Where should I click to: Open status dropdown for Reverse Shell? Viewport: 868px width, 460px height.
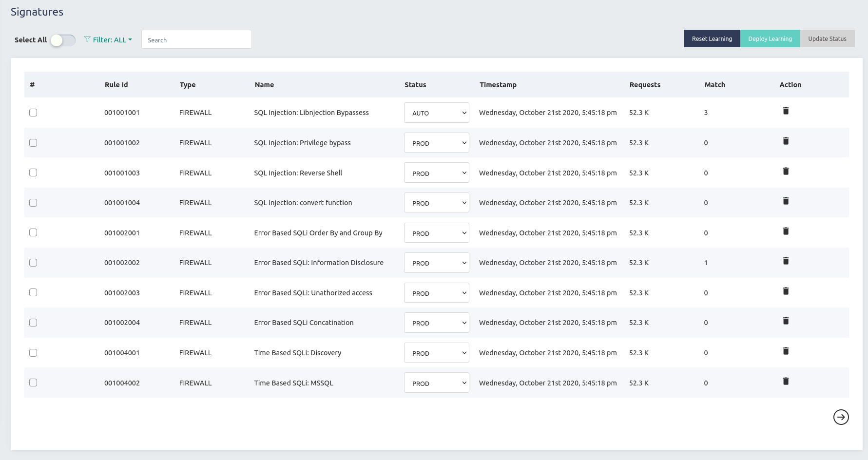point(436,172)
